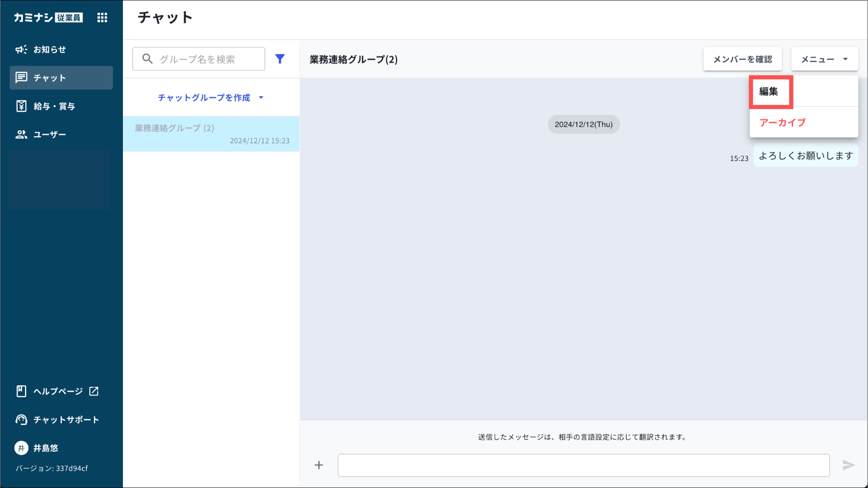Click the plus attachment icon
868x488 pixels.
coord(319,465)
